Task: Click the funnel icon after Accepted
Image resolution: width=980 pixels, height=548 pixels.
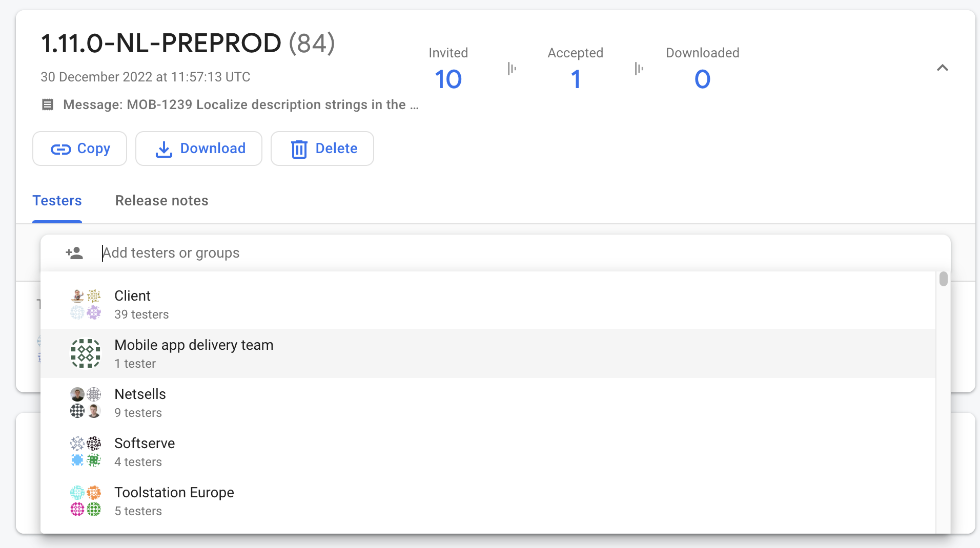Action: tap(639, 69)
